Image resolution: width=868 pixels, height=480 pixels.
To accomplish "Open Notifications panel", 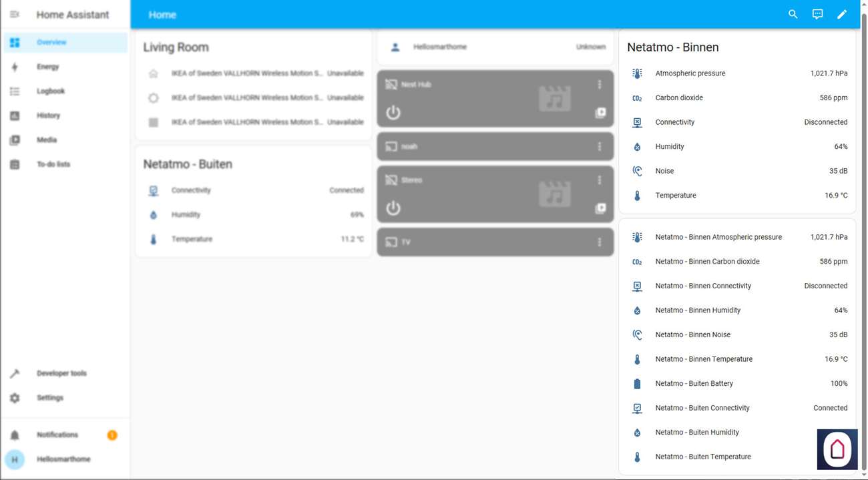I will (x=57, y=435).
